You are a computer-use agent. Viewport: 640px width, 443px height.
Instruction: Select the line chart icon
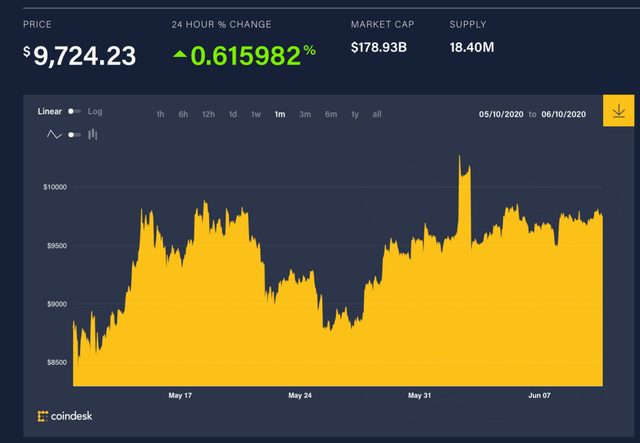54,134
